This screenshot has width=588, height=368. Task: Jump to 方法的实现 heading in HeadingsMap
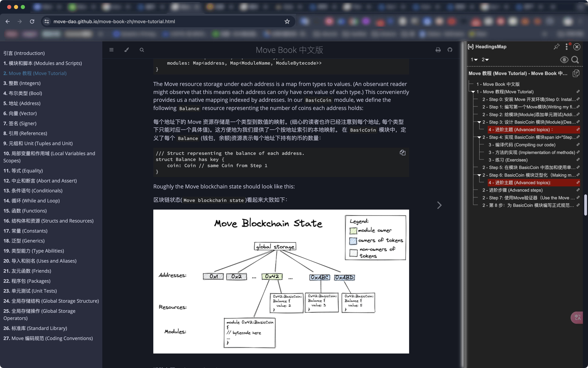(x=532, y=152)
